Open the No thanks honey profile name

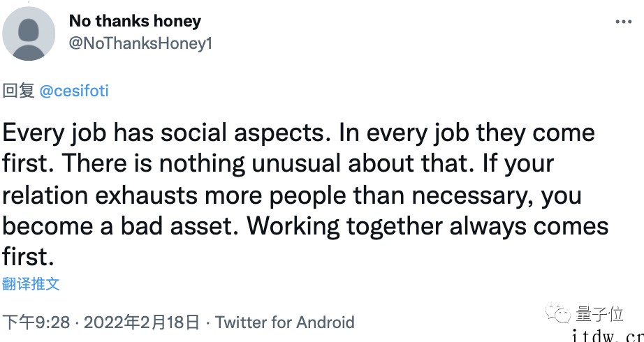pos(135,21)
